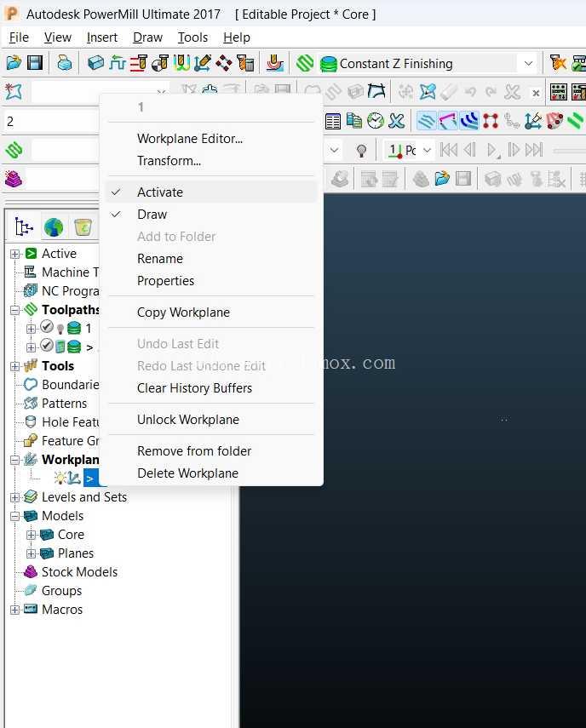Viewport: 586px width, 728px height.
Task: Click the toolpath list table icon
Action: point(332,121)
